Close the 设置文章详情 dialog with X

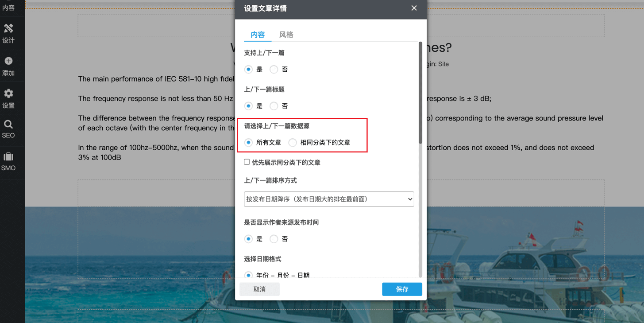(414, 8)
